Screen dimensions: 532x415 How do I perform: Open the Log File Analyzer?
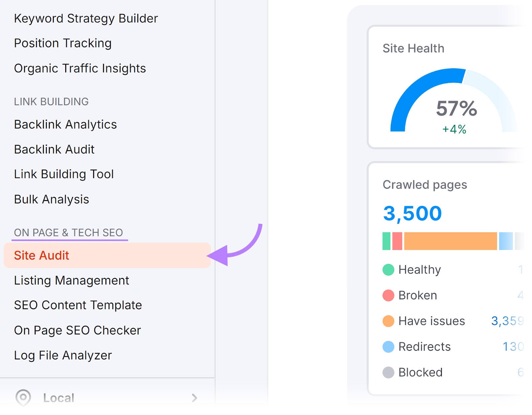[63, 355]
